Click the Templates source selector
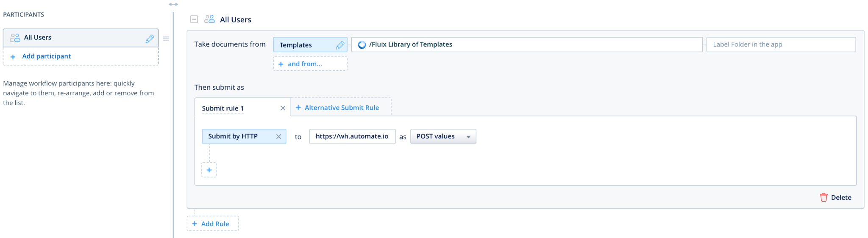Image resolution: width=868 pixels, height=238 pixels. point(310,45)
